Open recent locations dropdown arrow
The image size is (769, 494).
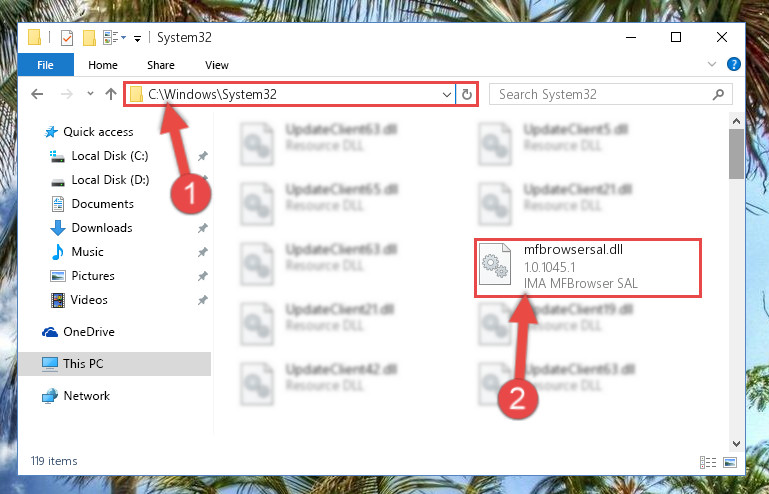[x=90, y=94]
